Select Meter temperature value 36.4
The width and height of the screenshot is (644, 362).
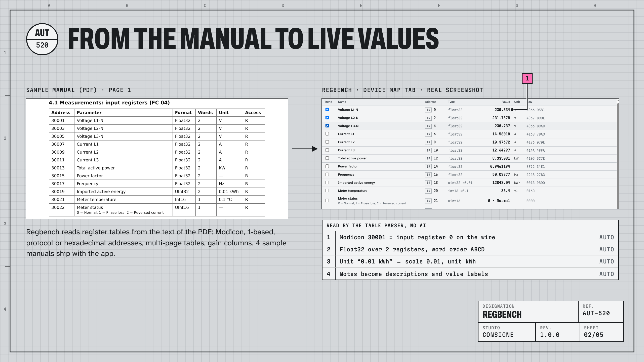coord(506,191)
